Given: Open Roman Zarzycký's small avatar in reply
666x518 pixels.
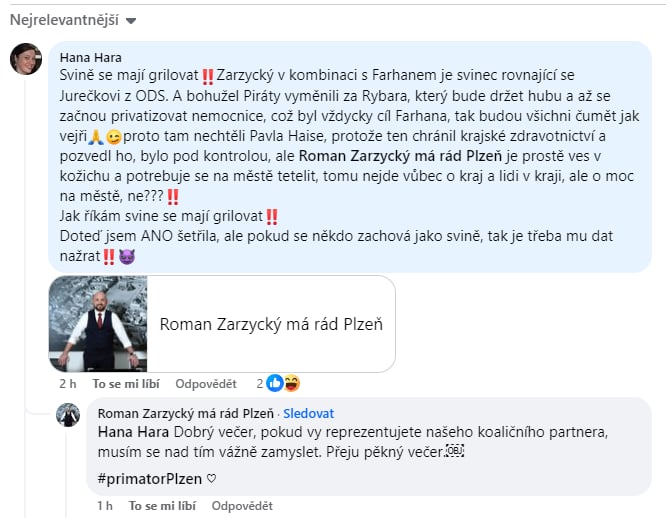Looking at the screenshot, I should coord(68,415).
